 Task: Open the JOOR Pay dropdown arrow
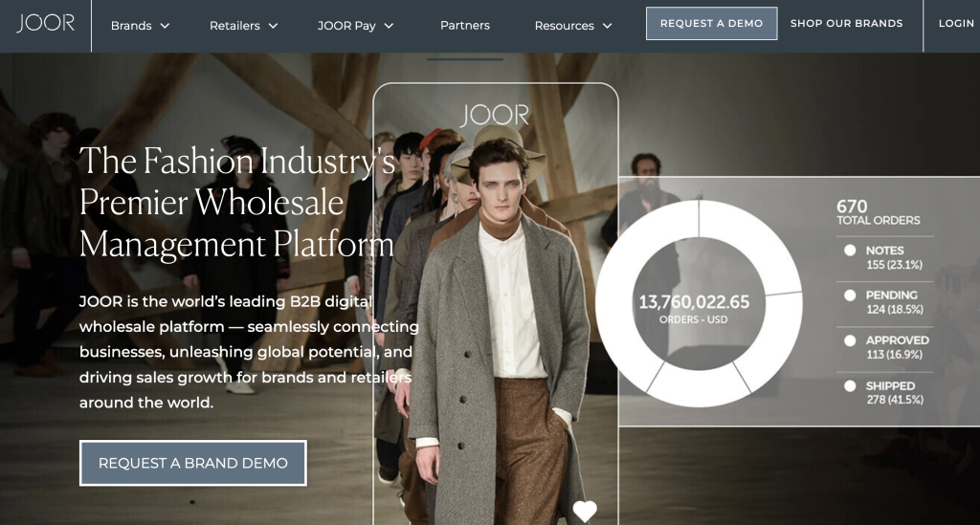[x=389, y=26]
